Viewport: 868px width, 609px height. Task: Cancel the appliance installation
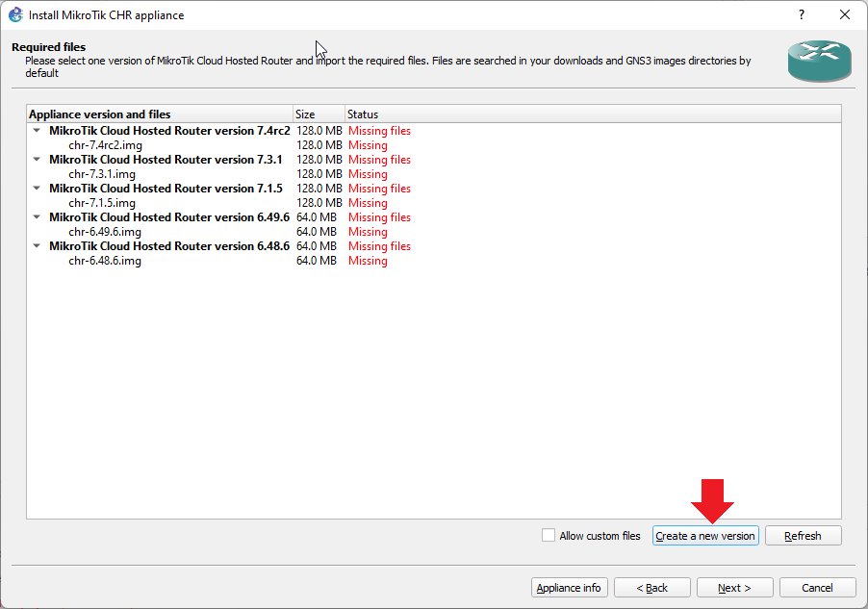817,587
